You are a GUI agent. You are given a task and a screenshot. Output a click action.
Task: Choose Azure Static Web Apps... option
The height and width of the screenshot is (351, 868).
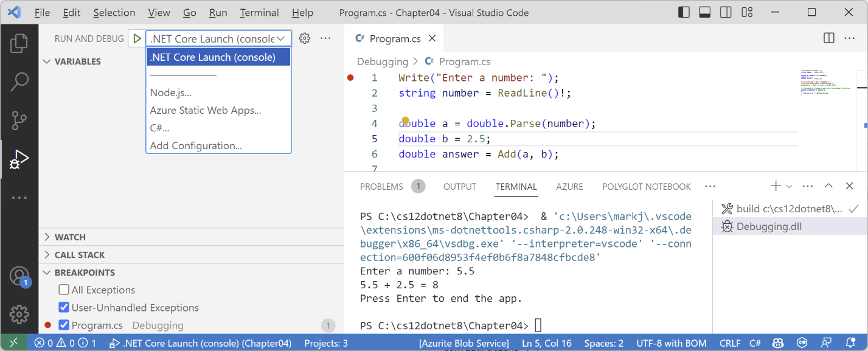tap(218, 110)
